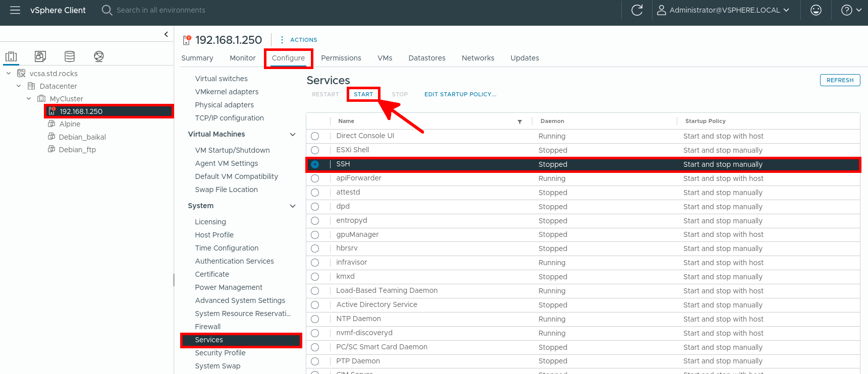Select the entropyd radio button
This screenshot has height=374, width=868.
point(315,221)
